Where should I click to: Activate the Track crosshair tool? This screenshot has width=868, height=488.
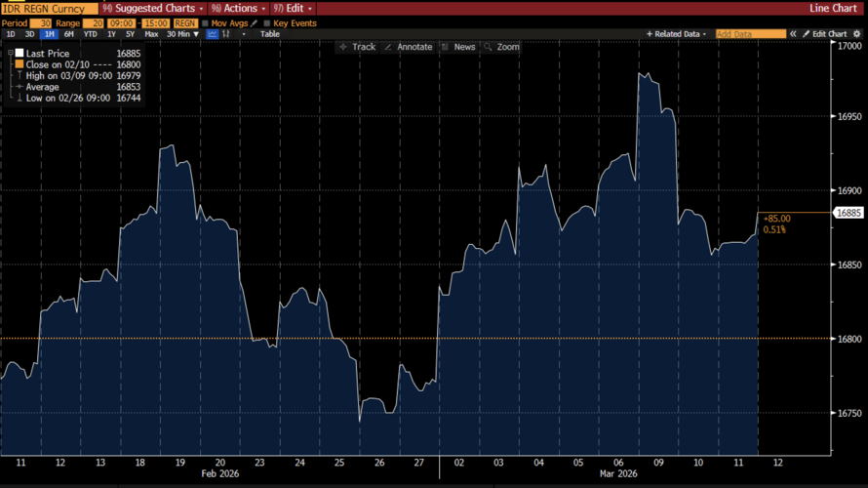tap(357, 47)
